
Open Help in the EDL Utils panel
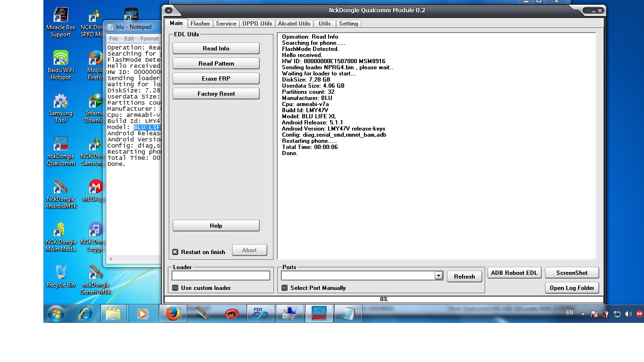(216, 226)
